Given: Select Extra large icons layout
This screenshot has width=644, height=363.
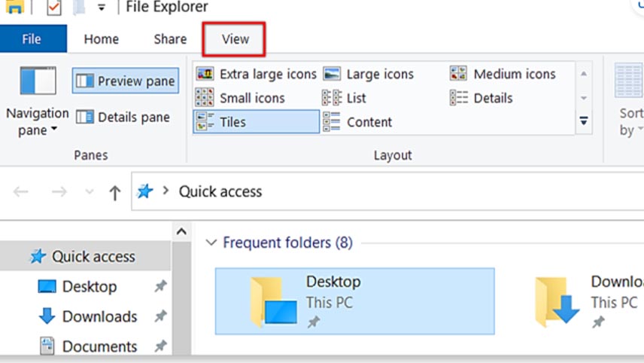Looking at the screenshot, I should pyautogui.click(x=256, y=74).
